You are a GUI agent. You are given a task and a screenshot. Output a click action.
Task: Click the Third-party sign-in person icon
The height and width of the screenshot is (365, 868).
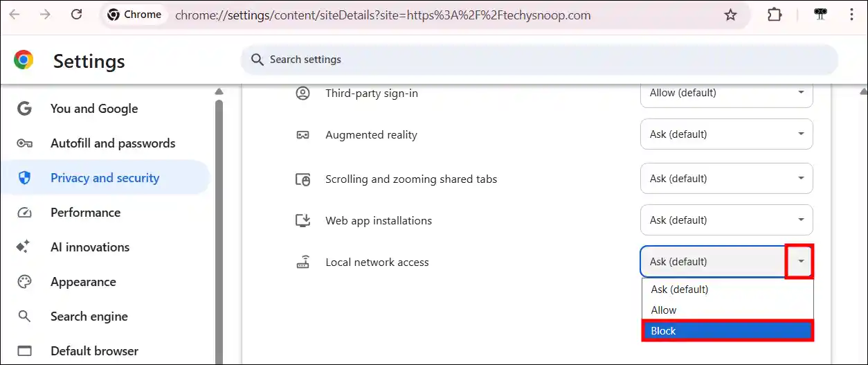tap(302, 93)
